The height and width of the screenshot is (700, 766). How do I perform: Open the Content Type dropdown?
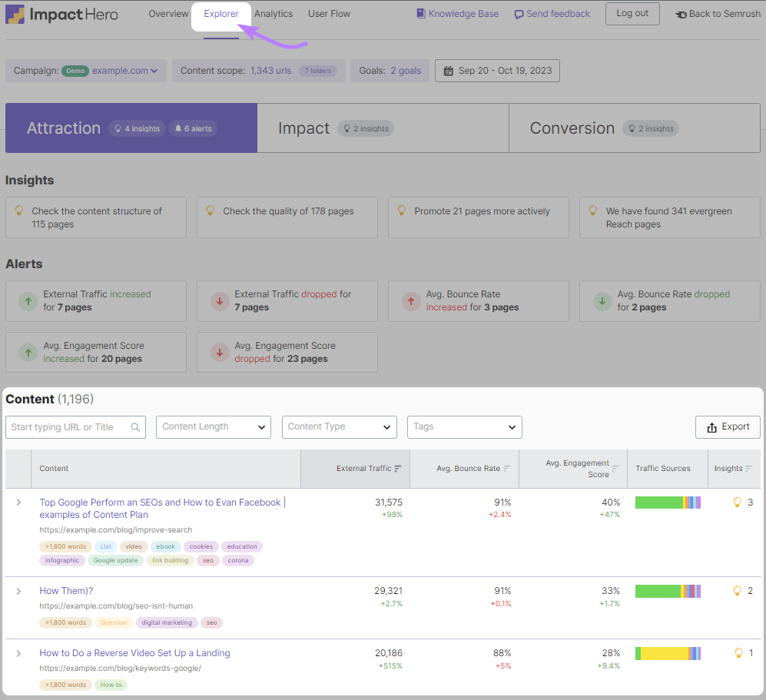coord(339,426)
